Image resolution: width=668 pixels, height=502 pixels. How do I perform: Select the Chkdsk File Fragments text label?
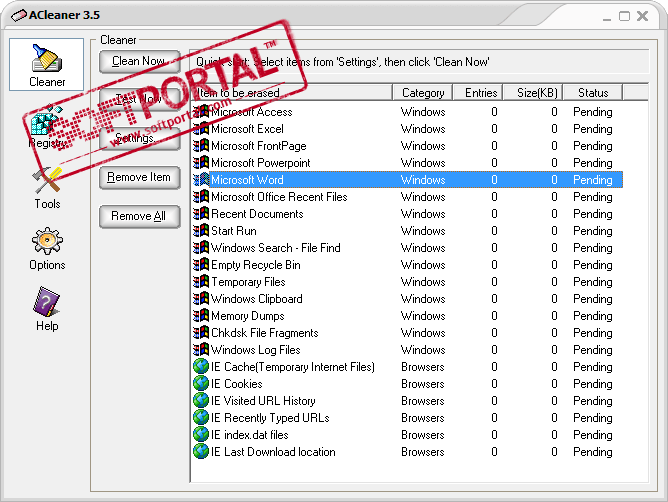pyautogui.click(x=265, y=333)
